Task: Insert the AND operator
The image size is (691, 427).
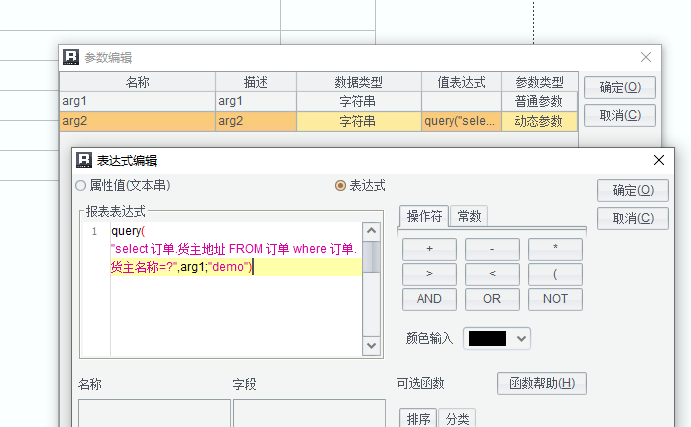Action: tap(429, 299)
